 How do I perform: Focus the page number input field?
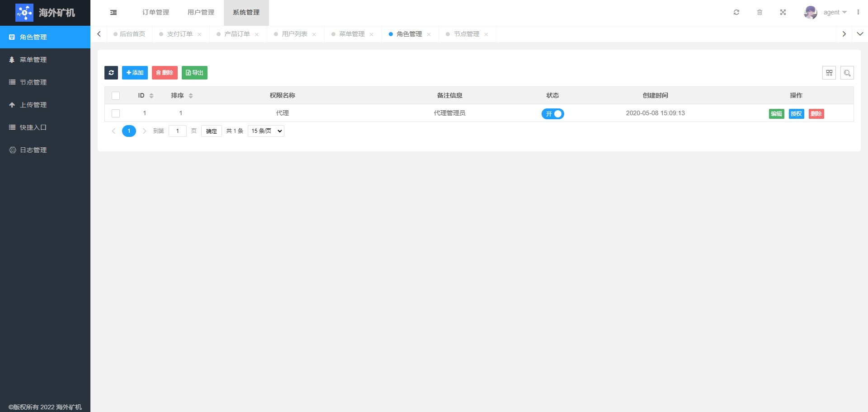(178, 131)
